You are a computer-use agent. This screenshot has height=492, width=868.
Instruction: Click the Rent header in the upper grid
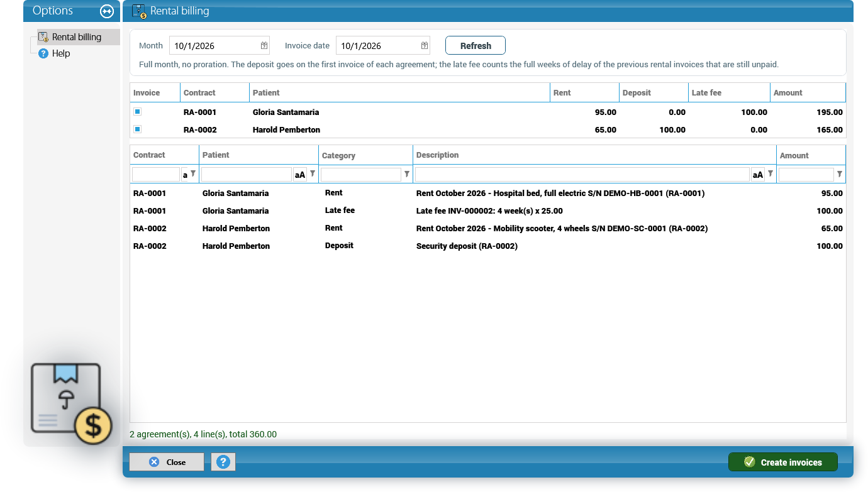pos(584,92)
